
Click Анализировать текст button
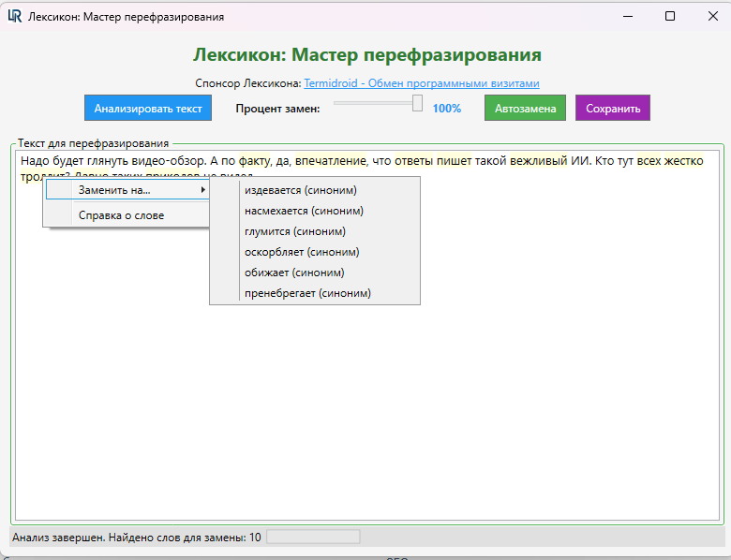pos(148,108)
